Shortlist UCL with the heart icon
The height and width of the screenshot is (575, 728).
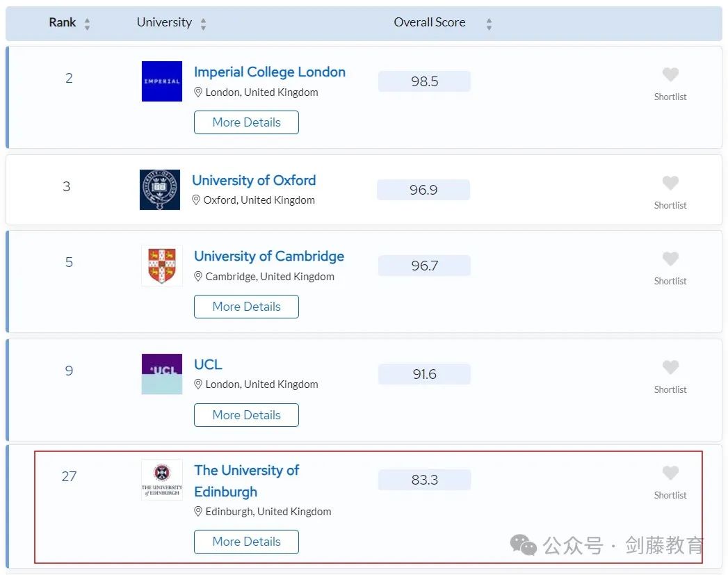tap(670, 367)
